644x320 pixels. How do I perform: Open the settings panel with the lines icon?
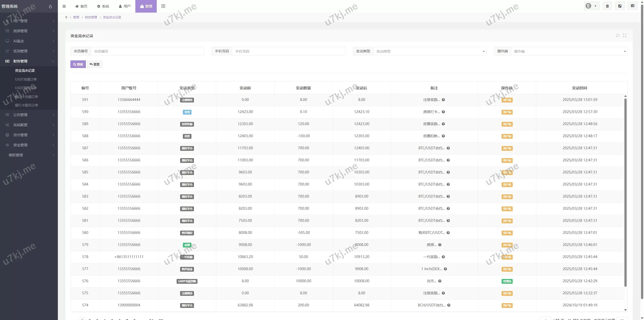point(632,6)
